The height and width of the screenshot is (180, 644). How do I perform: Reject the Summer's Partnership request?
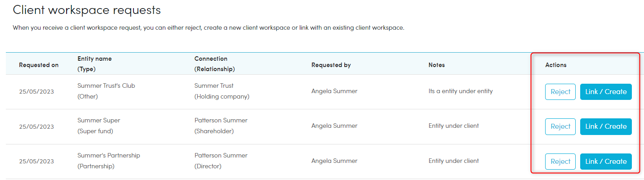coord(560,162)
